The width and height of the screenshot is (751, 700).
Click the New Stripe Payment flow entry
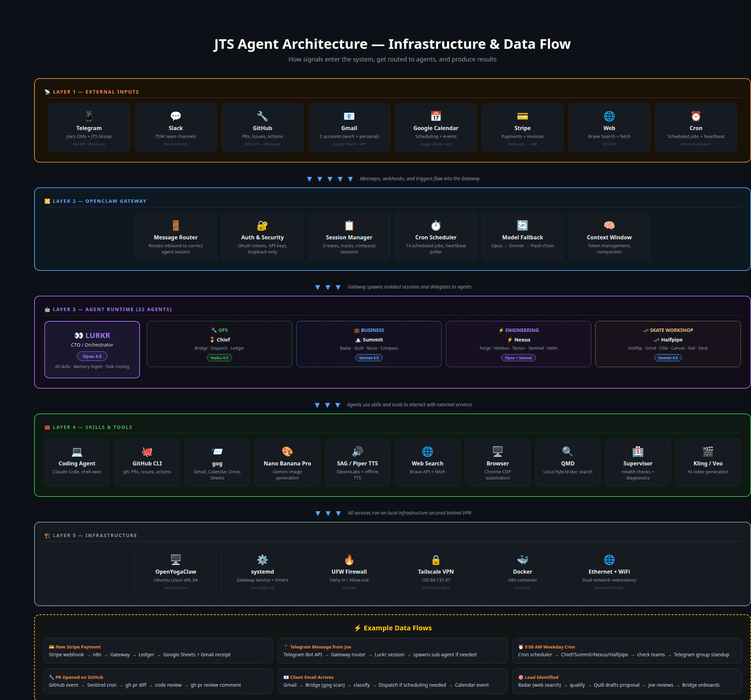point(158,650)
